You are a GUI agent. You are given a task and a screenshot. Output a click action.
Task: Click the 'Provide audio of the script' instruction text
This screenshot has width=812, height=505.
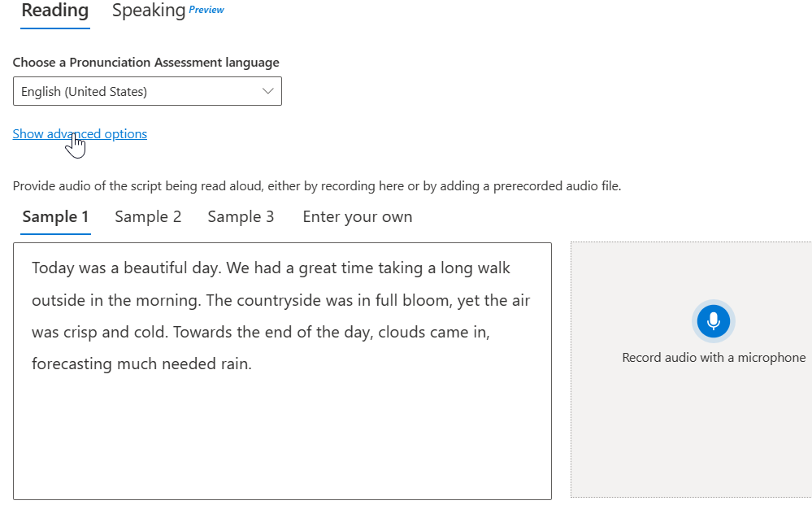pyautogui.click(x=316, y=186)
